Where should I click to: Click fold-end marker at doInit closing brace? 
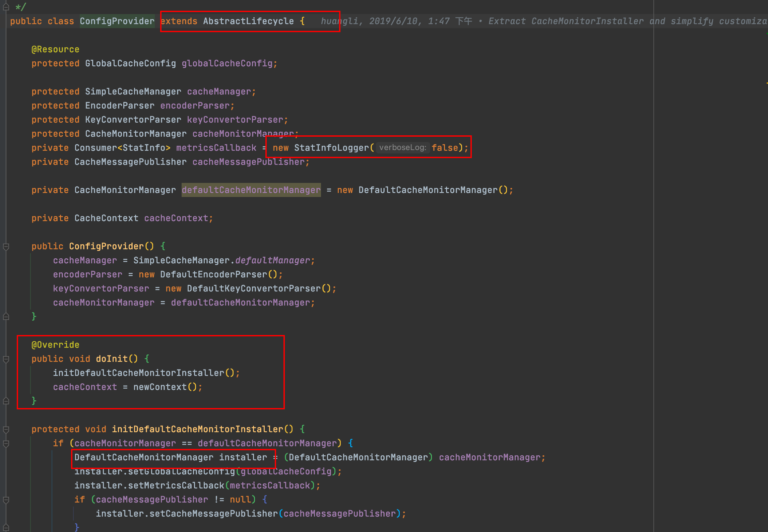(x=6, y=401)
